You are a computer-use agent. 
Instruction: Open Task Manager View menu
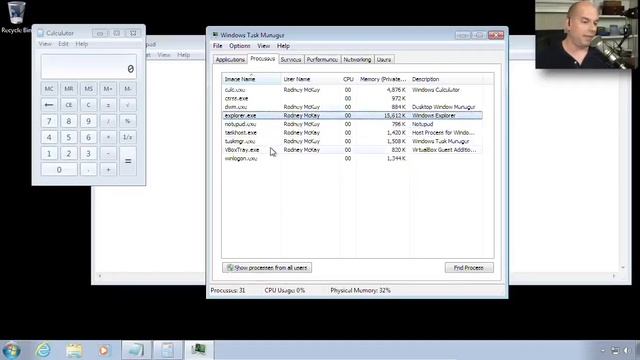[264, 46]
